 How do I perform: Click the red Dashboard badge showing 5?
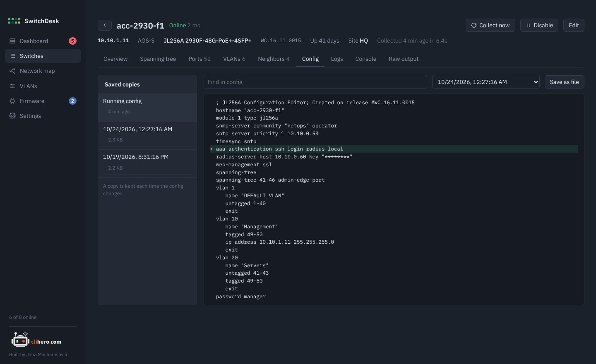[72, 41]
